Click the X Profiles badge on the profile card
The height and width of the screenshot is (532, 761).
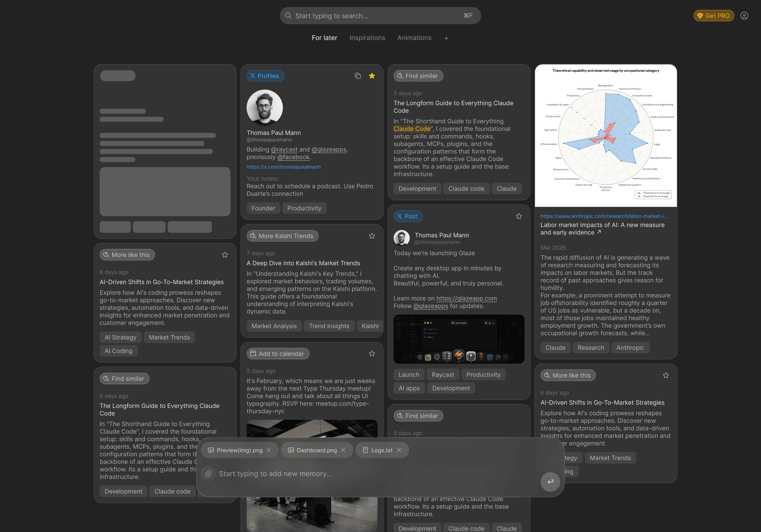click(x=265, y=75)
